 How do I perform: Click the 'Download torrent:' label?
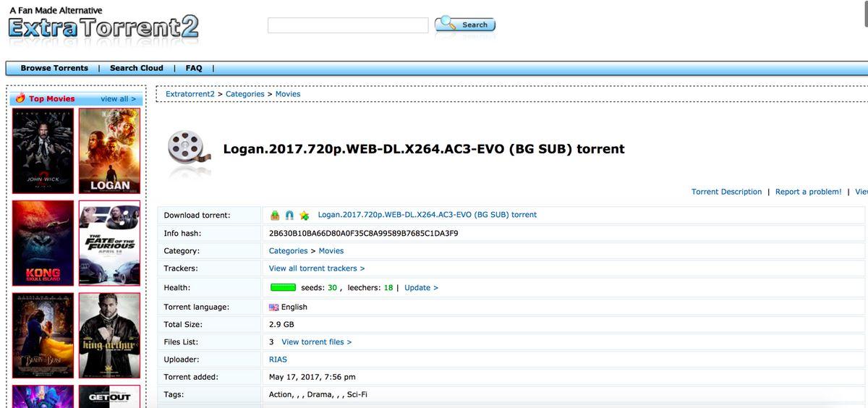[x=197, y=216]
